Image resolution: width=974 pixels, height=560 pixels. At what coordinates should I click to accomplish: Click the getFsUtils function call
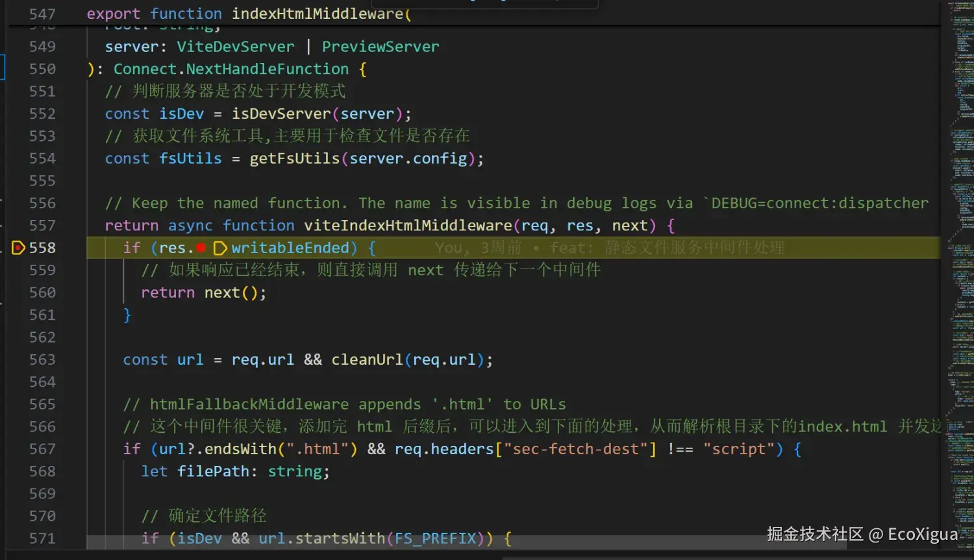pos(295,158)
